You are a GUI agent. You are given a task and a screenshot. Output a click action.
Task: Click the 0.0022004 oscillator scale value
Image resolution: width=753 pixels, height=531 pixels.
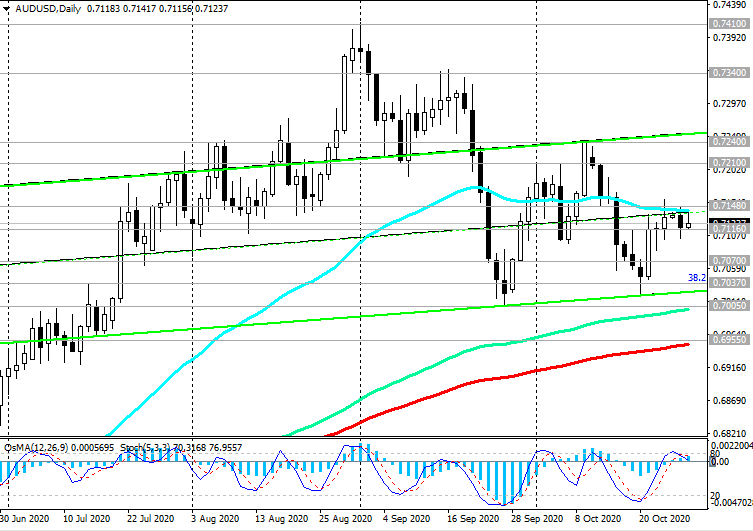[731, 446]
